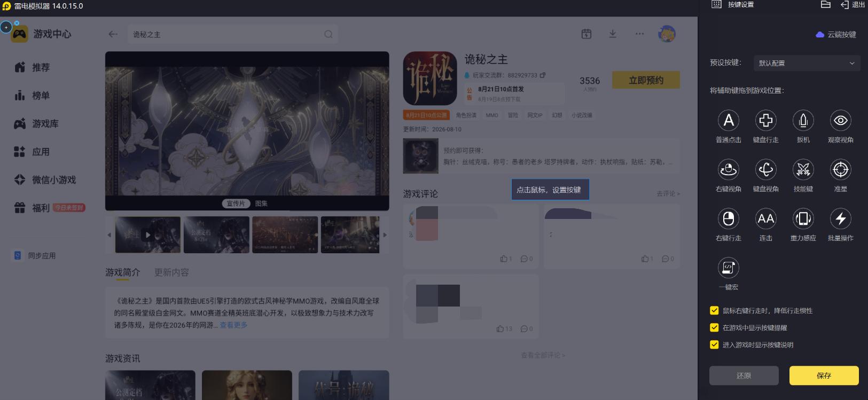
Task: Click the 8月21日10点首发 announcement
Action: coord(501,89)
